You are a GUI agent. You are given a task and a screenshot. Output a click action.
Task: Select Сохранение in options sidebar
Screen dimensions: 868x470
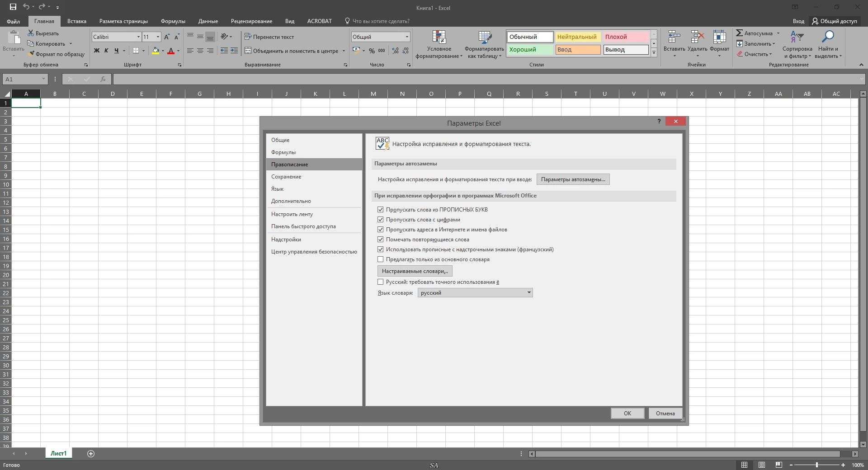pos(314,177)
